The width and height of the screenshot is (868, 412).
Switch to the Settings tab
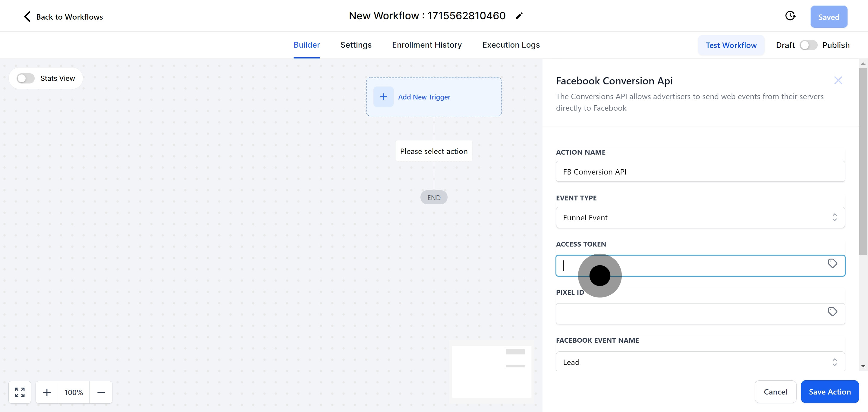point(356,45)
